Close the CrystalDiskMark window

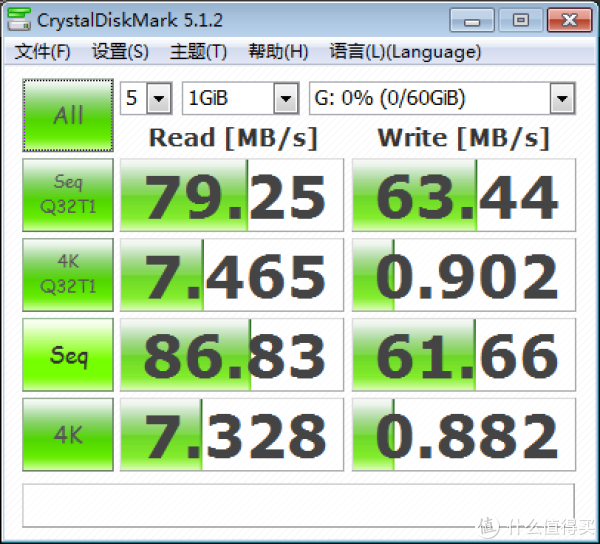[x=570, y=20]
